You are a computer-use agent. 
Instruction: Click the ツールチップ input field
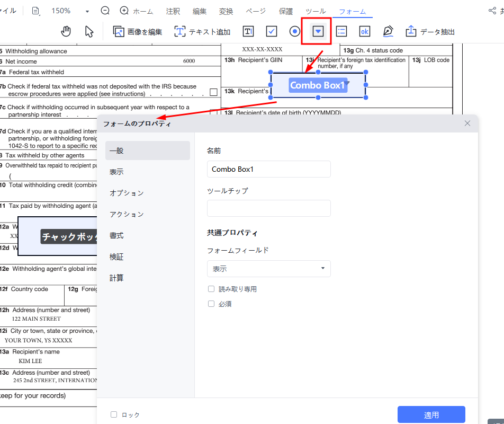(x=268, y=208)
